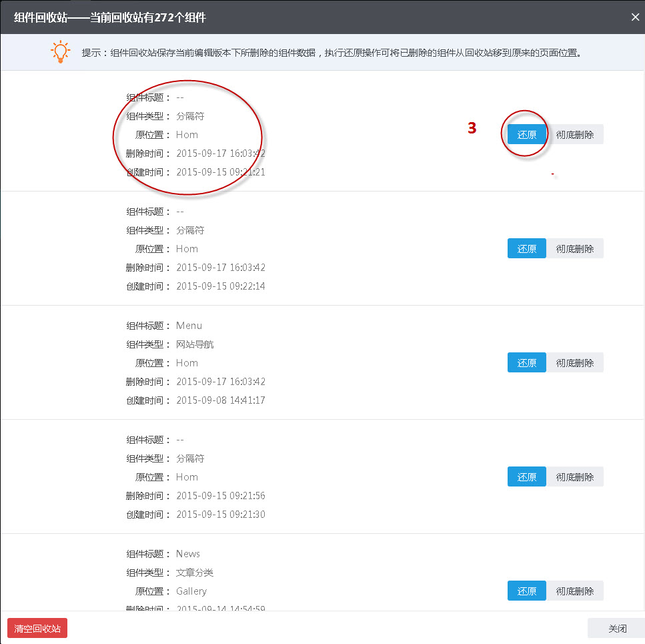Image resolution: width=645 pixels, height=644 pixels.
Task: Permanently delete the Menu navigation component
Action: point(575,362)
